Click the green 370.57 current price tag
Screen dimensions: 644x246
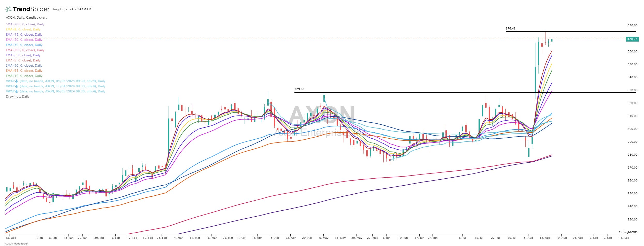click(x=632, y=39)
